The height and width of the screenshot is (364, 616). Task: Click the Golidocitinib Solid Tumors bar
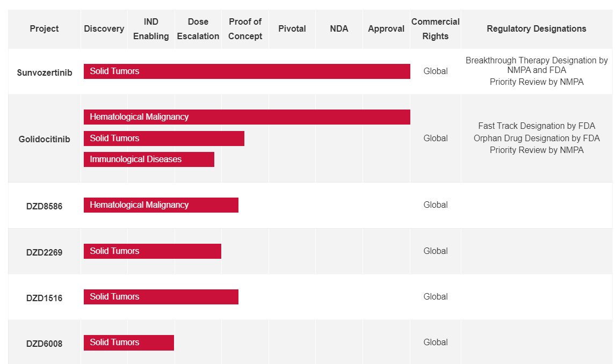pos(164,139)
